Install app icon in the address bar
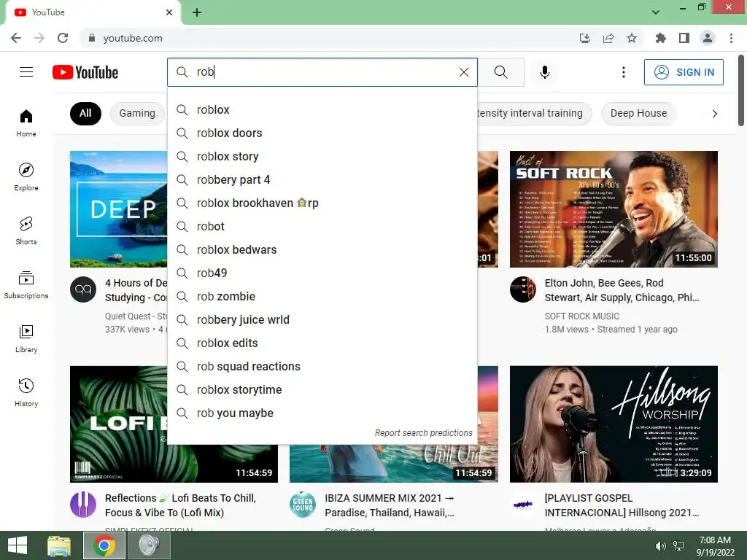This screenshot has height=560, width=747. 584,38
